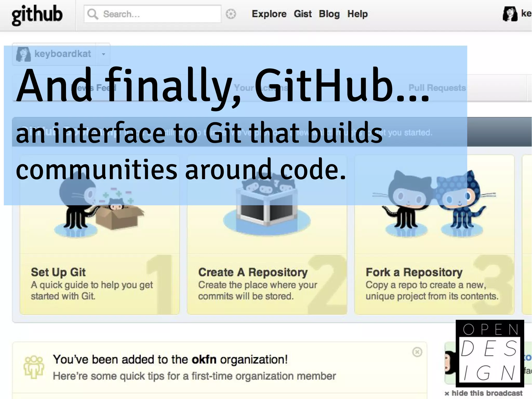Click the magnifier icon in search box
Image resolution: width=532 pixels, height=399 pixels.
pyautogui.click(x=92, y=14)
